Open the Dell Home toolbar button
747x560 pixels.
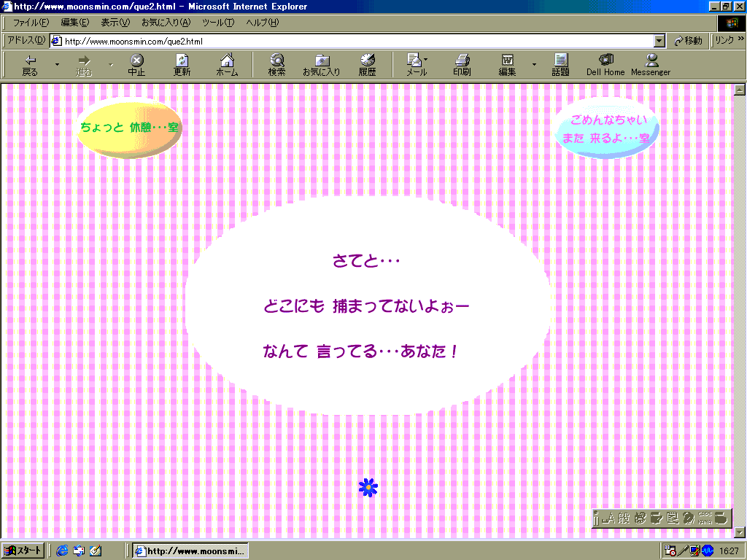click(605, 65)
